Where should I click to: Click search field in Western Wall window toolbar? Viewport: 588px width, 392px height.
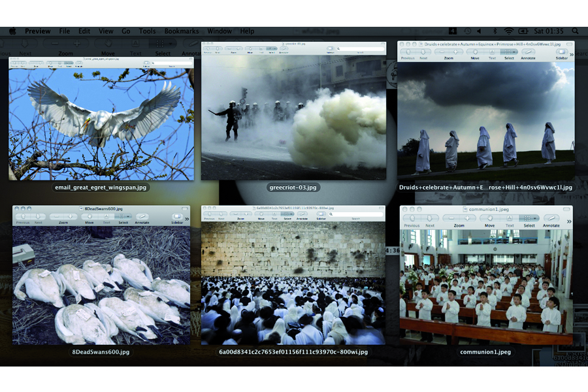[x=356, y=214]
